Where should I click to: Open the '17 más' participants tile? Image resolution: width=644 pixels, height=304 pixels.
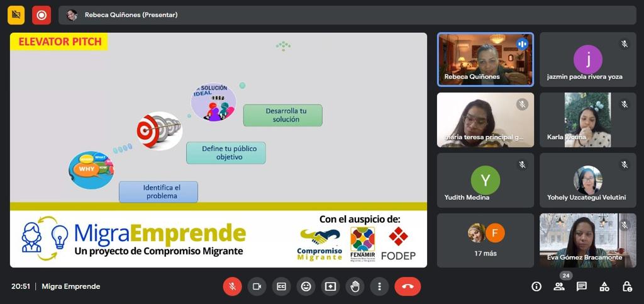click(x=486, y=240)
